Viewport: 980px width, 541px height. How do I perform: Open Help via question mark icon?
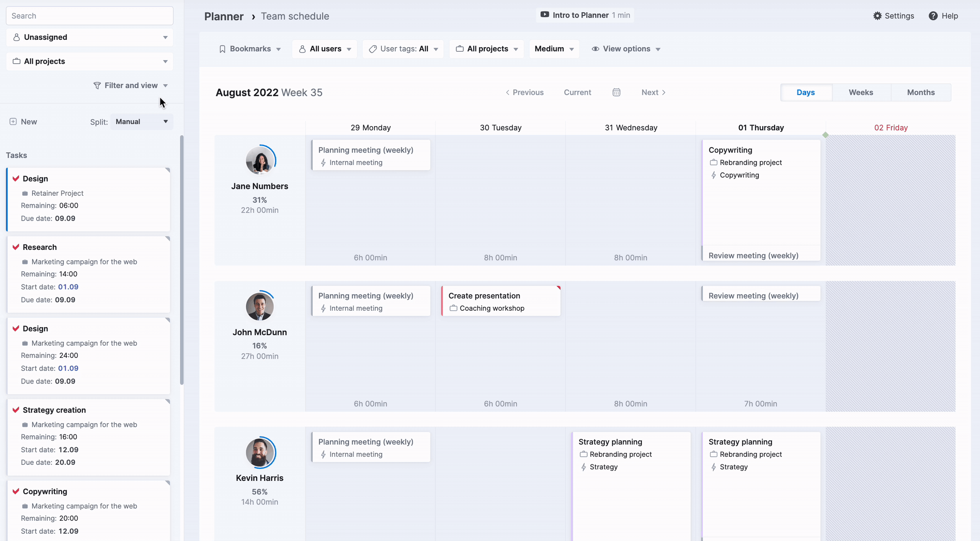933,16
